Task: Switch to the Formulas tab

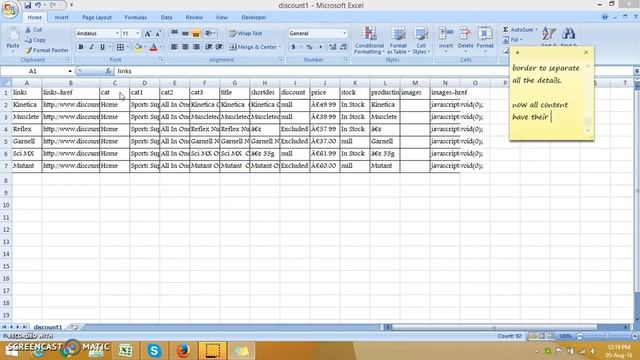Action: (136, 18)
